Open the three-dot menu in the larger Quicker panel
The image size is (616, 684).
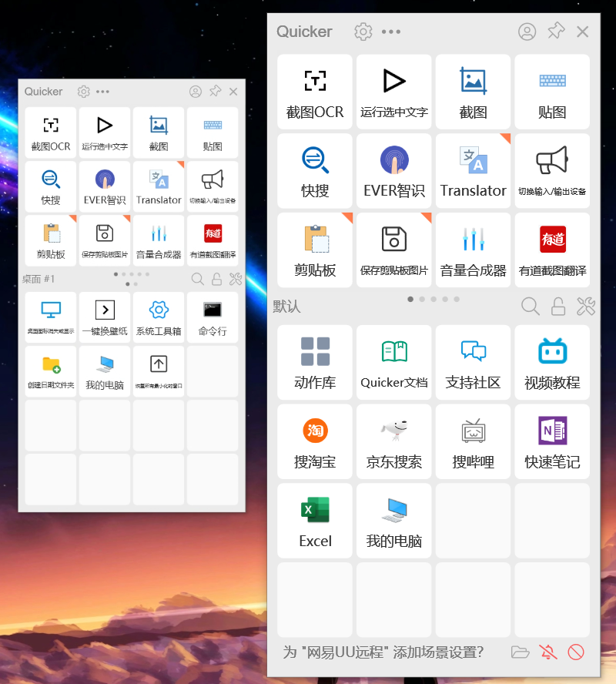pos(391,32)
